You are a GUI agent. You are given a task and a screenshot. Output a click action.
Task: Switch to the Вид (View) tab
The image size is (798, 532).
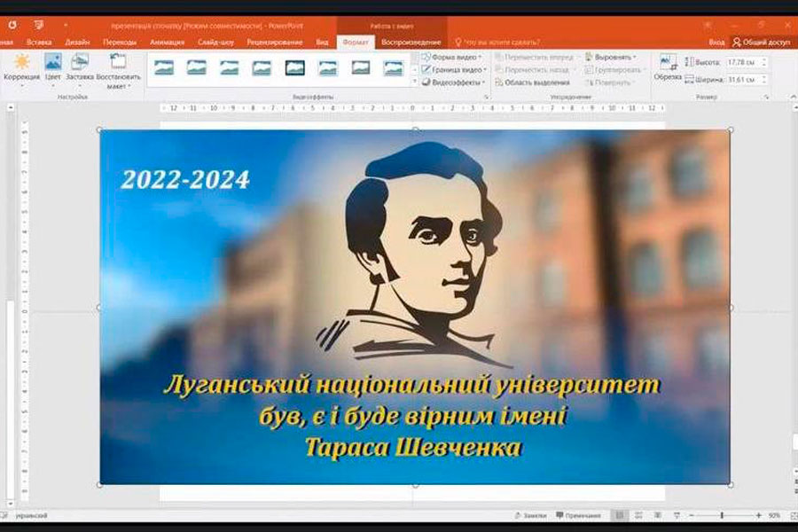point(322,43)
